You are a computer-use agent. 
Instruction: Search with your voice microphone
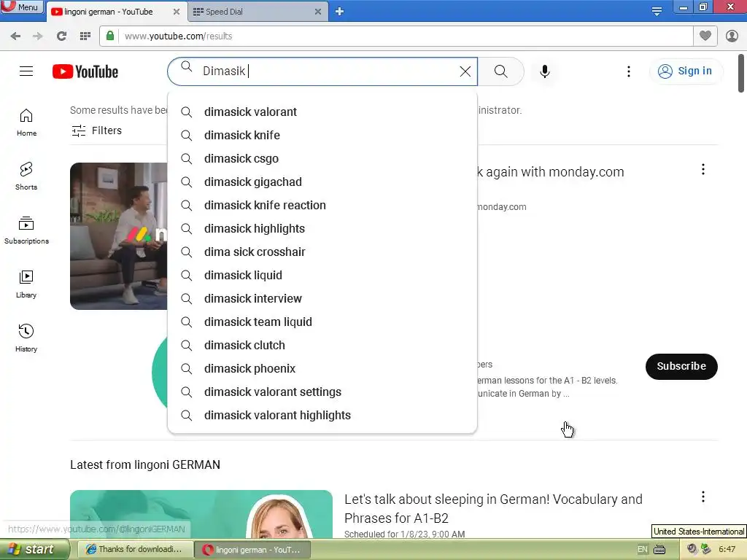(x=545, y=71)
